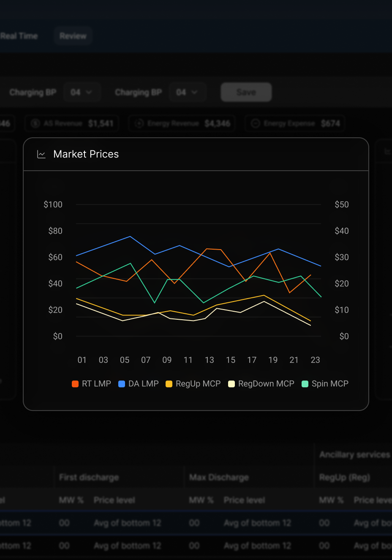Click the First discharge column header
This screenshot has width=392, height=560.
(89, 477)
